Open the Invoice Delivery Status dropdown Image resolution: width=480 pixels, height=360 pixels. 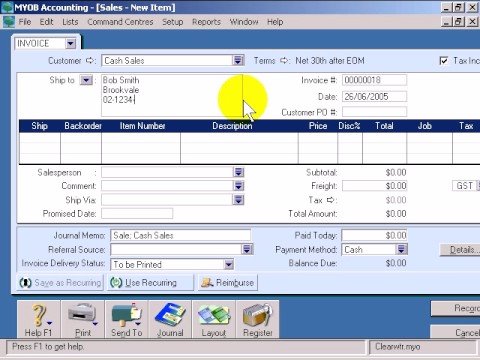[x=229, y=265]
